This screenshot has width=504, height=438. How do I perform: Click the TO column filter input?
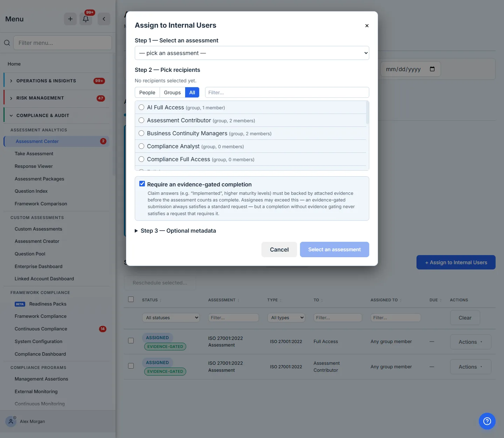(x=338, y=318)
